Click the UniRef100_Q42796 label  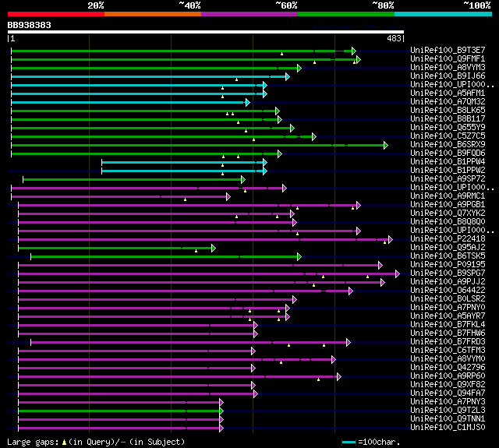pyautogui.click(x=448, y=368)
